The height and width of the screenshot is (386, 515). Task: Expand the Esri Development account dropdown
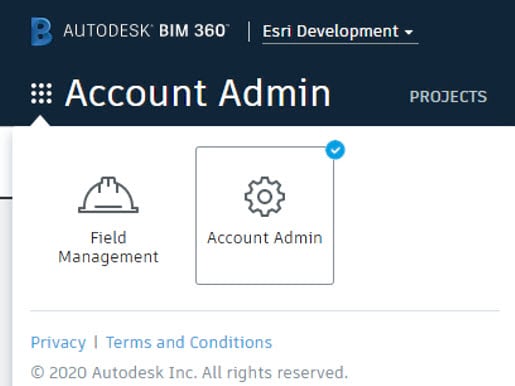click(340, 32)
